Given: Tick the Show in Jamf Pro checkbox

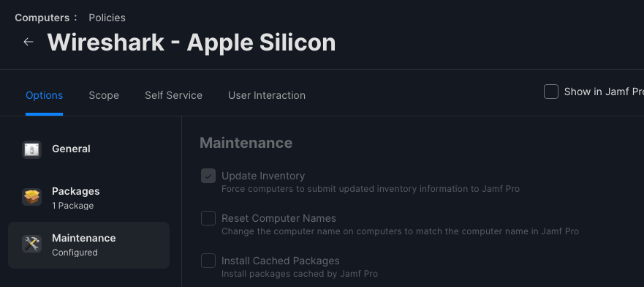Looking at the screenshot, I should pyautogui.click(x=551, y=92).
